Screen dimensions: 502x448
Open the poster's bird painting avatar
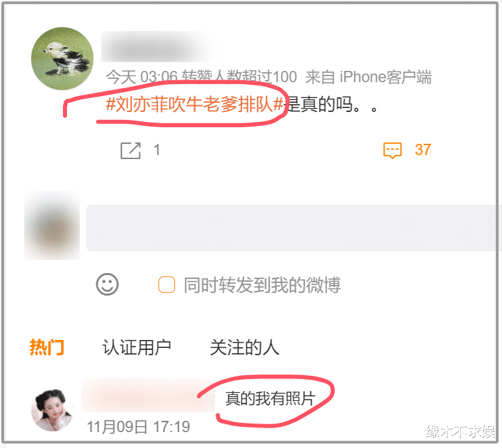[62, 58]
